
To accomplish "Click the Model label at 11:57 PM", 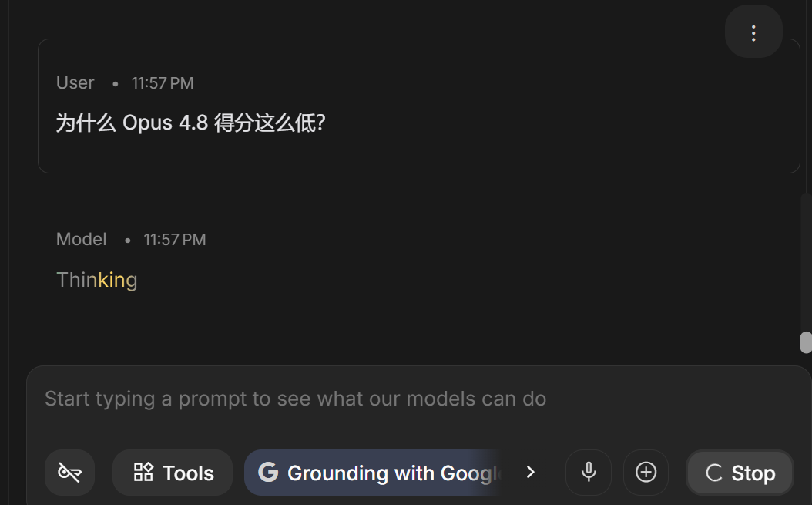I will click(x=82, y=240).
